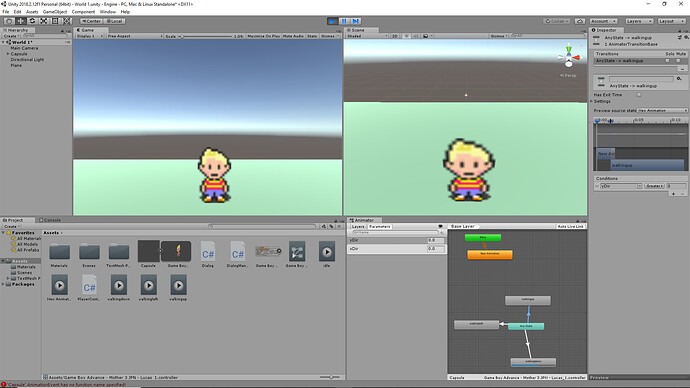Image resolution: width=690 pixels, height=388 pixels.
Task: Click the Play button
Action: pyautogui.click(x=332, y=21)
